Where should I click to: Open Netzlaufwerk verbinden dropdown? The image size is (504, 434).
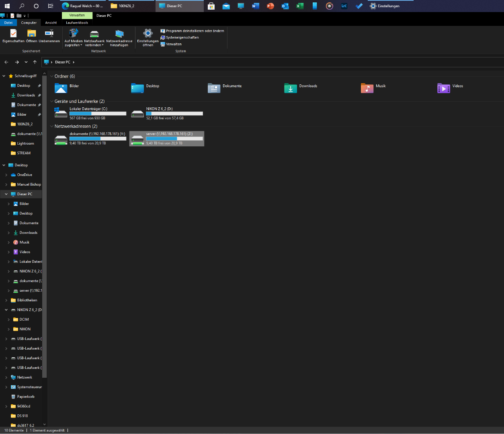94,38
